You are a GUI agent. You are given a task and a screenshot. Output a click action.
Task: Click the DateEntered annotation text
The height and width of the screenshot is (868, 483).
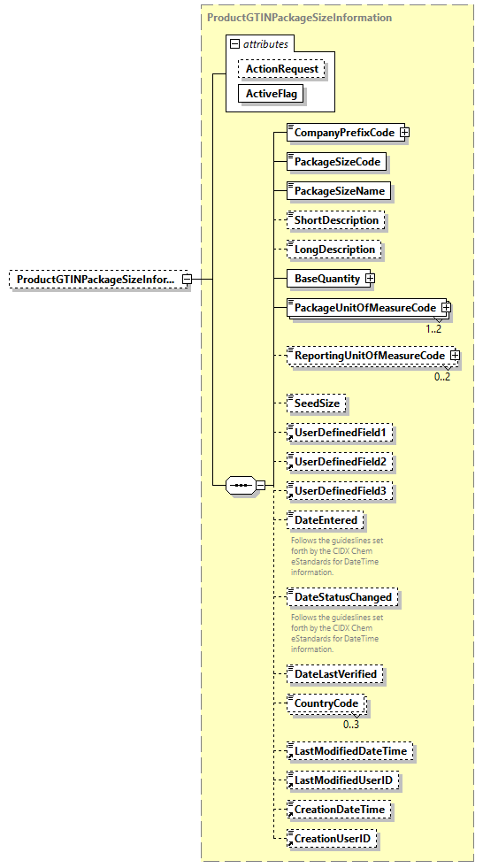tap(337, 557)
